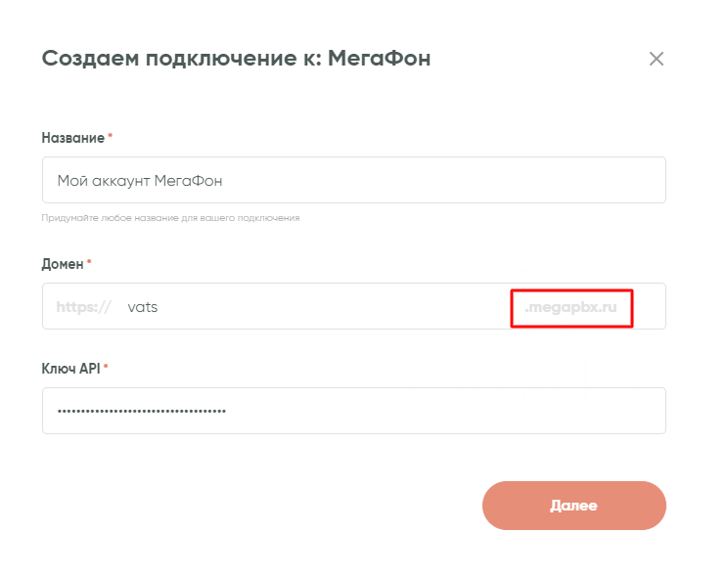Click the "Ключ API" field label

pyautogui.click(x=71, y=368)
